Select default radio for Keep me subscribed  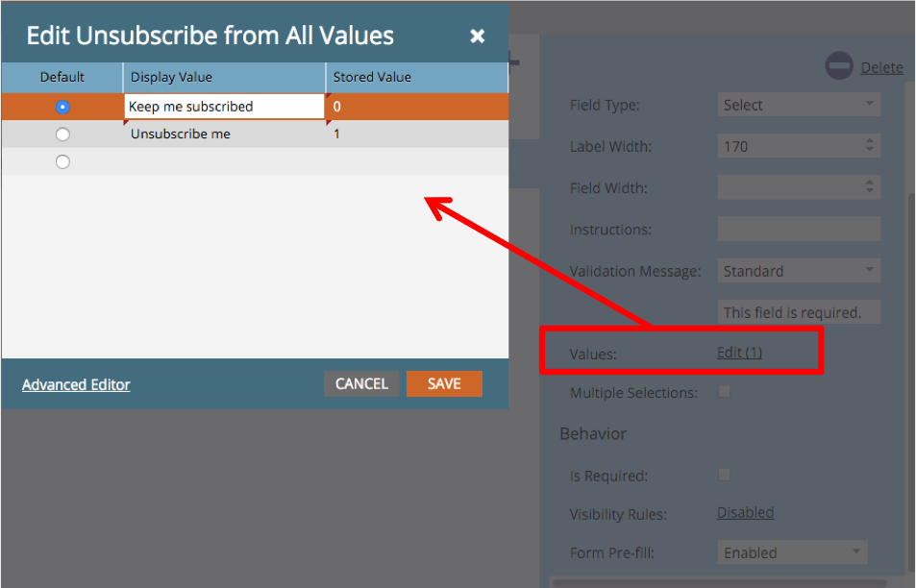click(x=62, y=107)
